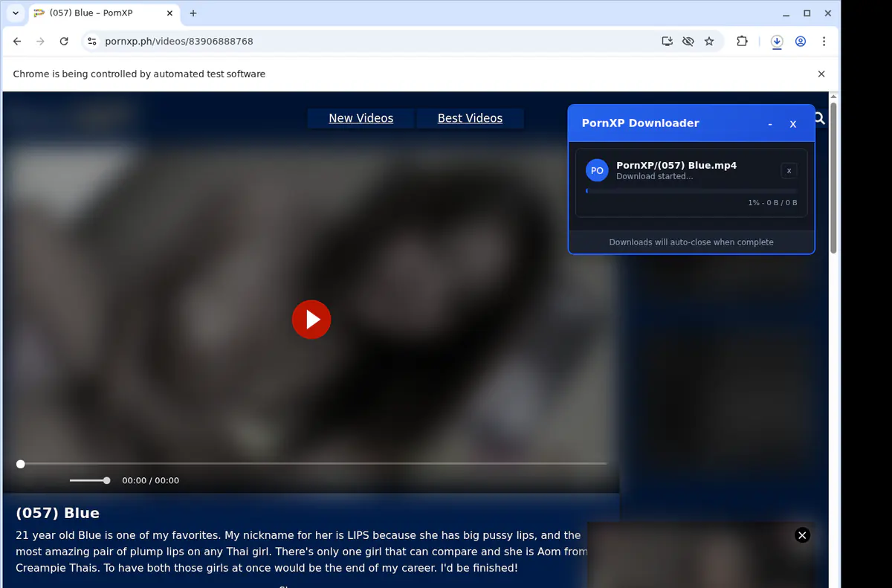Click the video seek bar
The image size is (892, 588).
pos(312,464)
